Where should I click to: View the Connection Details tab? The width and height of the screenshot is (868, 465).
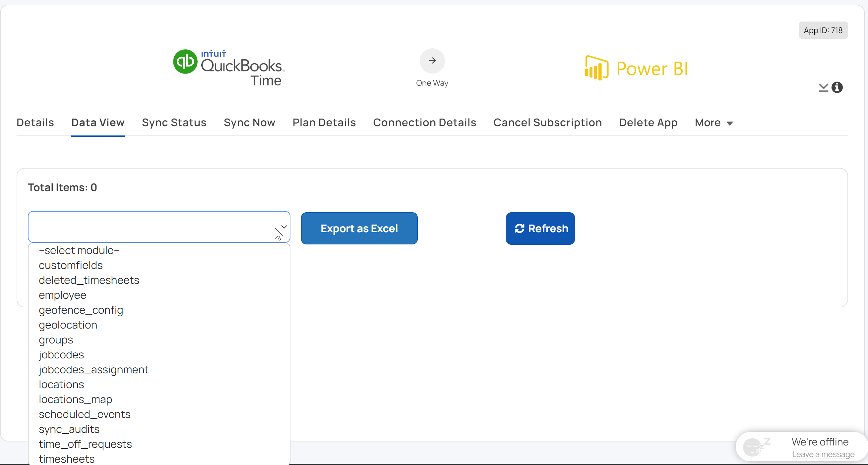[x=425, y=123]
